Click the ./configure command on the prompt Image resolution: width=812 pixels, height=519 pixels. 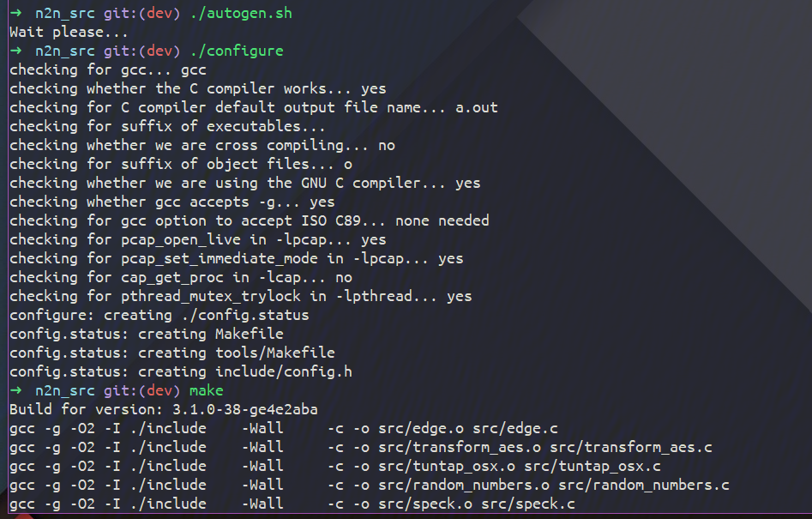click(x=237, y=51)
